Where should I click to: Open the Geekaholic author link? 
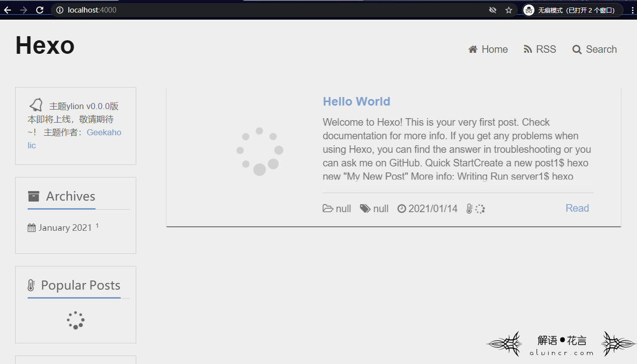(104, 132)
